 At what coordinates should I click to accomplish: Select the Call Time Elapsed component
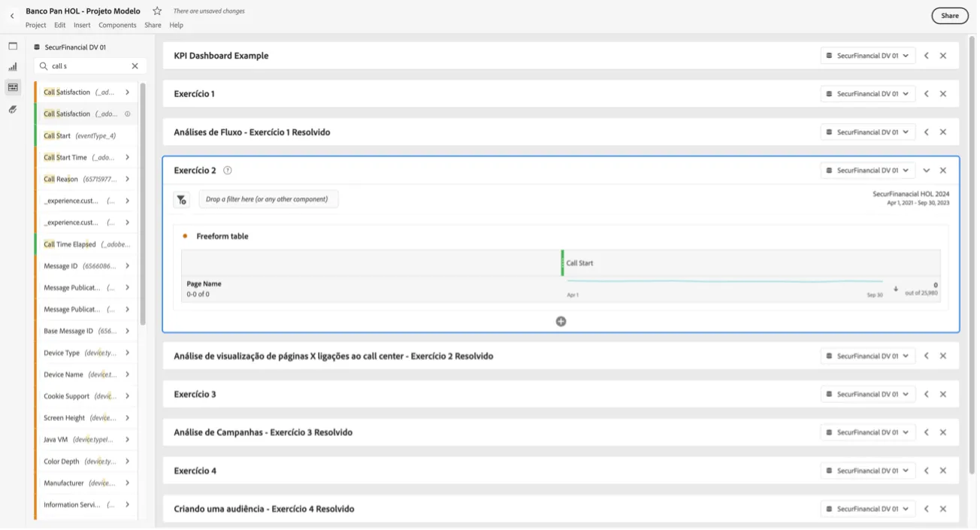[x=86, y=244]
